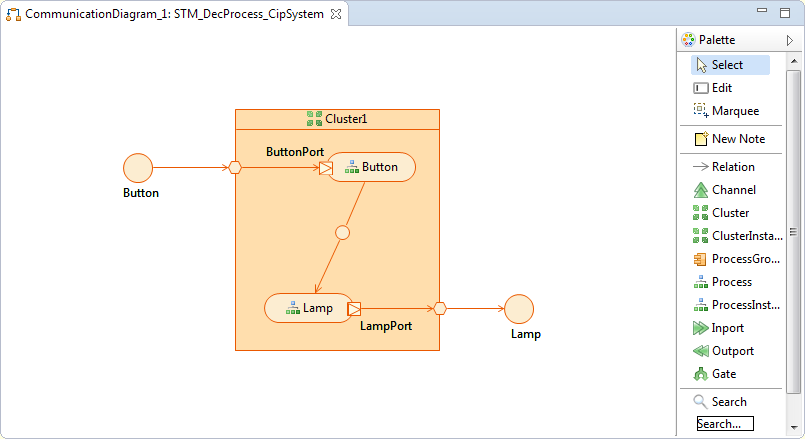Select the Relation arrow tool

point(732,167)
